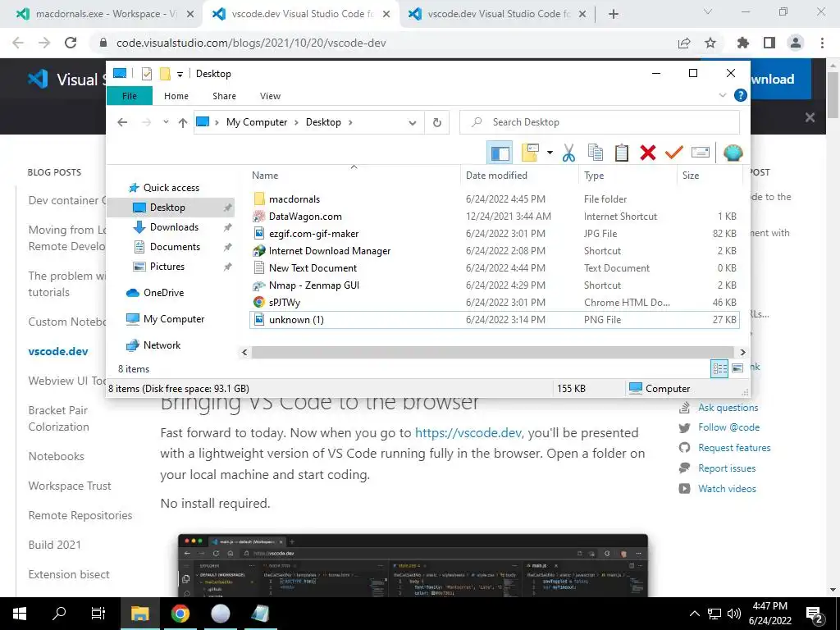The width and height of the screenshot is (840, 630).
Task: Select the New Text Document file
Action: pyautogui.click(x=313, y=268)
